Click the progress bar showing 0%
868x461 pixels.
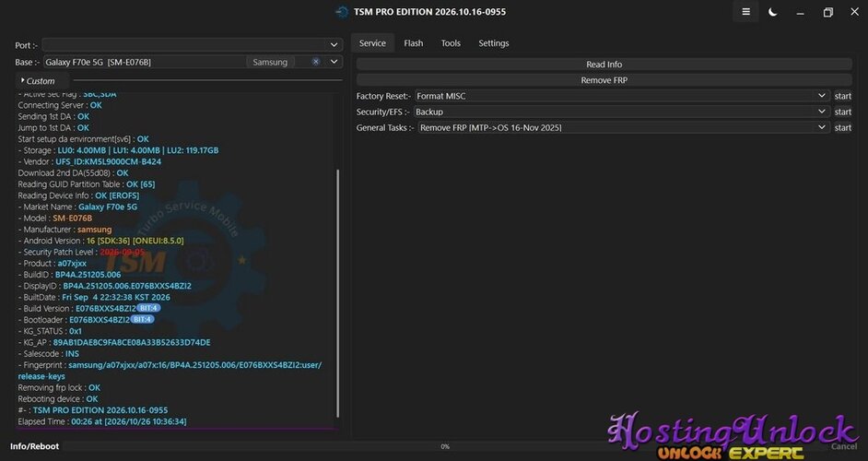(445, 446)
